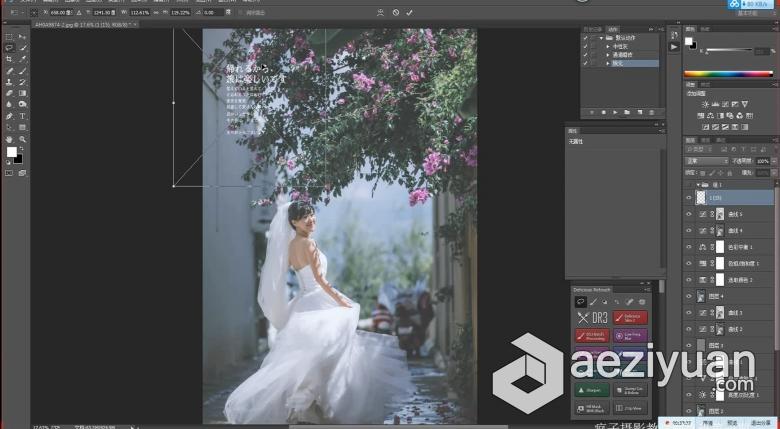Click the layer opacity 100% field
This screenshot has height=429, width=780.
tap(762, 160)
